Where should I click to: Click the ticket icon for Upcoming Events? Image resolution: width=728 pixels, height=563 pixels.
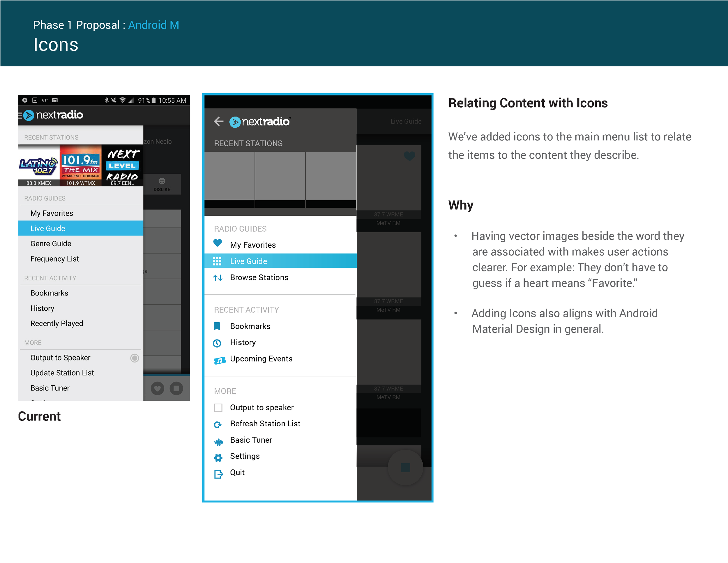(x=219, y=360)
